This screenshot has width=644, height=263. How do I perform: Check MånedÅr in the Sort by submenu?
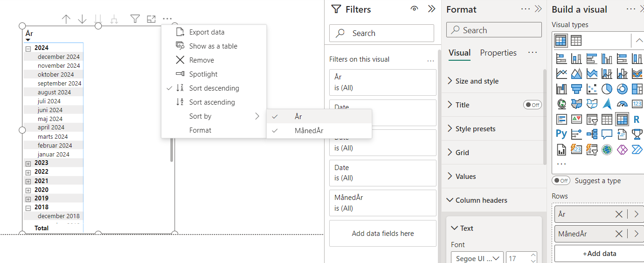319,131
